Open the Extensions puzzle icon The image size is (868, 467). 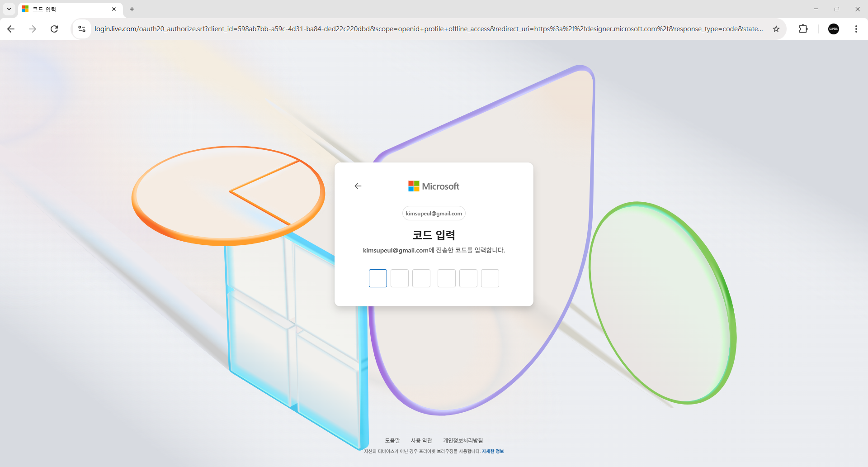pos(803,29)
